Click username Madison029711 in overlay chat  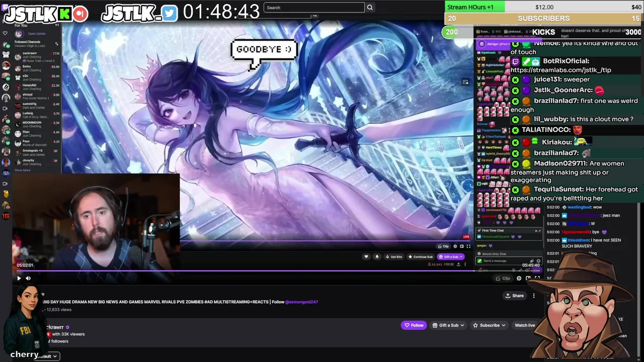click(x=560, y=163)
